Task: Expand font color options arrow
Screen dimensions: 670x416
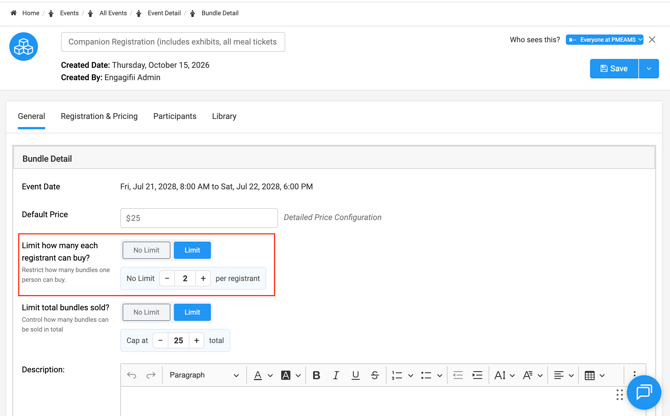Action: coord(270,375)
